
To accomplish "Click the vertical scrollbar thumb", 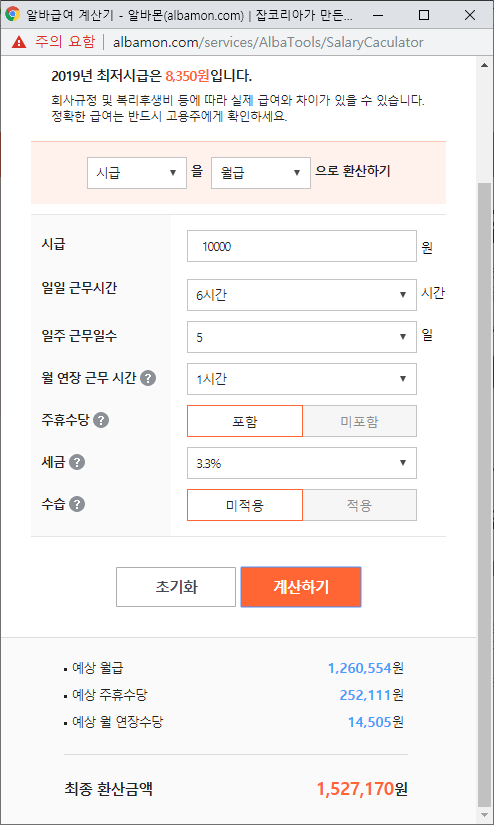I will click(484, 495).
